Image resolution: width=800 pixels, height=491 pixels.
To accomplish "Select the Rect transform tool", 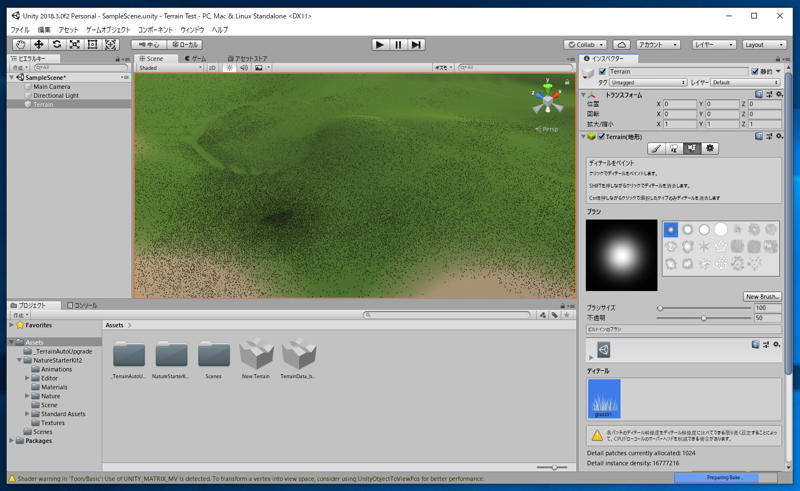I will click(x=92, y=44).
